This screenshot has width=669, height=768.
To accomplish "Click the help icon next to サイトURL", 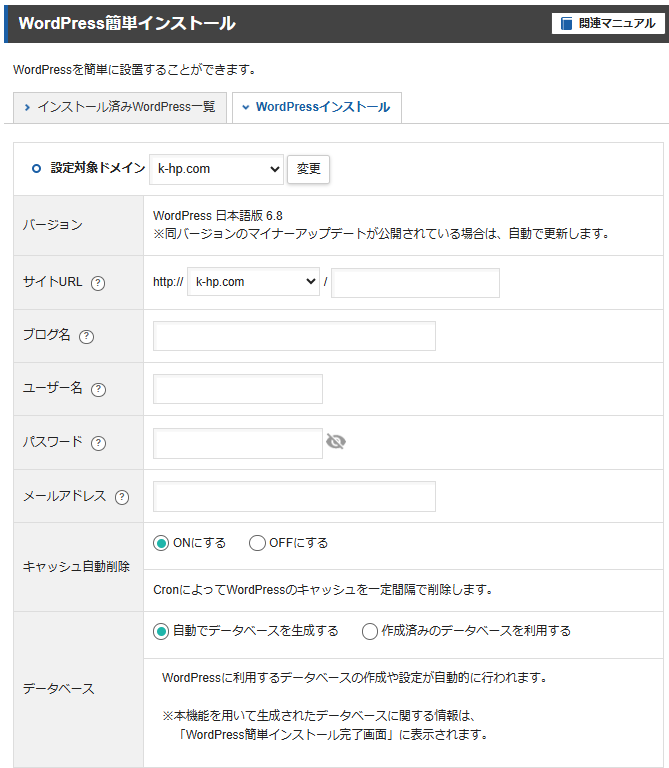I will click(98, 283).
